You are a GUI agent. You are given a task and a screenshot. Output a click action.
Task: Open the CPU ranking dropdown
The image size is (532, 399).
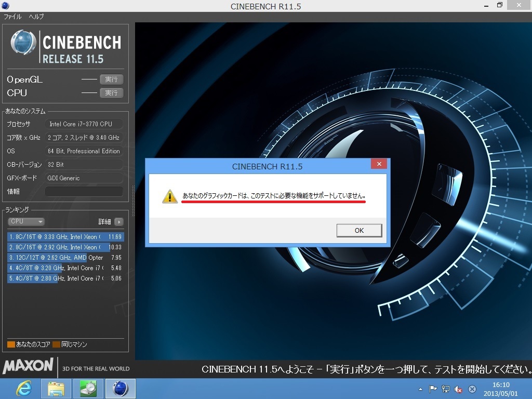pyautogui.click(x=26, y=221)
